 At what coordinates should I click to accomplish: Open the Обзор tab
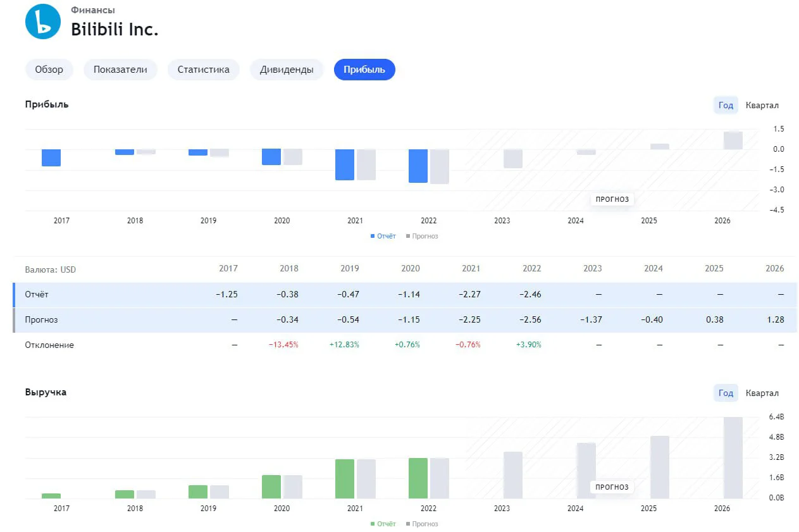(x=49, y=70)
